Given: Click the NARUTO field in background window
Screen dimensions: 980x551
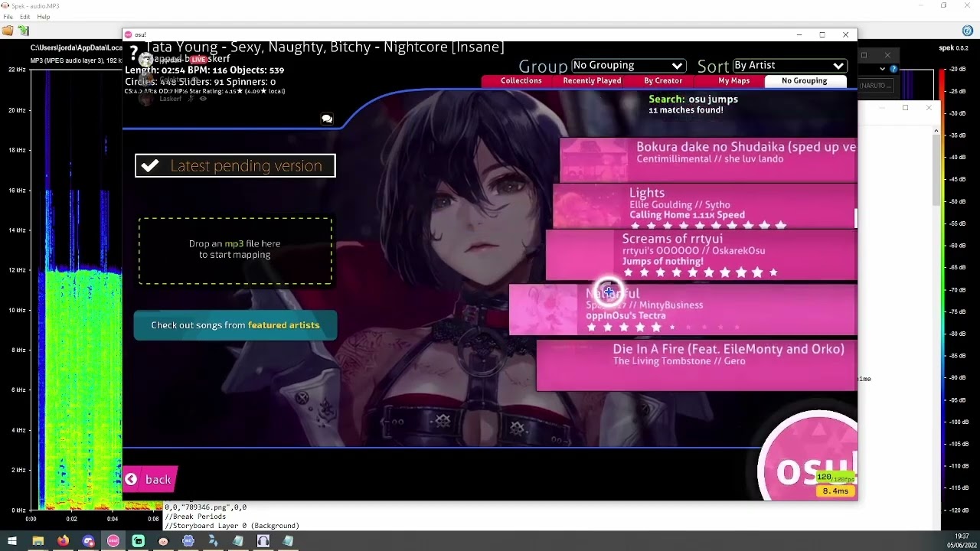Looking at the screenshot, I should (x=875, y=86).
